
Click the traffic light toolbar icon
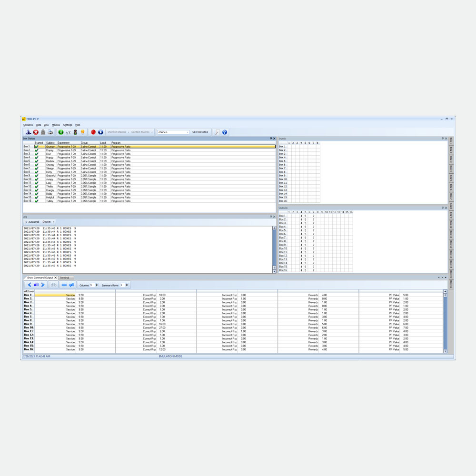[75, 132]
